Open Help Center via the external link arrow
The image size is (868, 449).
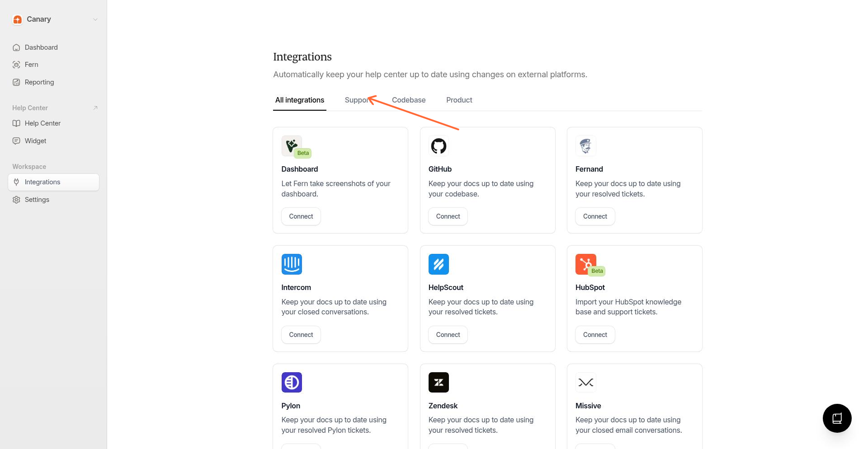95,108
